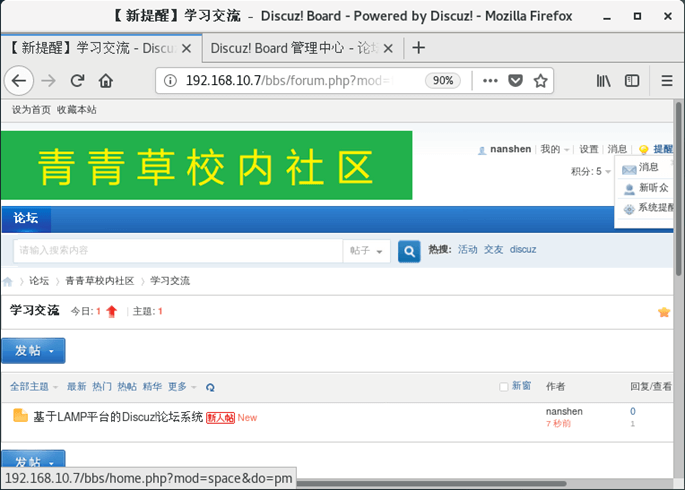Search hot keyword 活动
Screen dimensions: 685x490
coord(467,249)
